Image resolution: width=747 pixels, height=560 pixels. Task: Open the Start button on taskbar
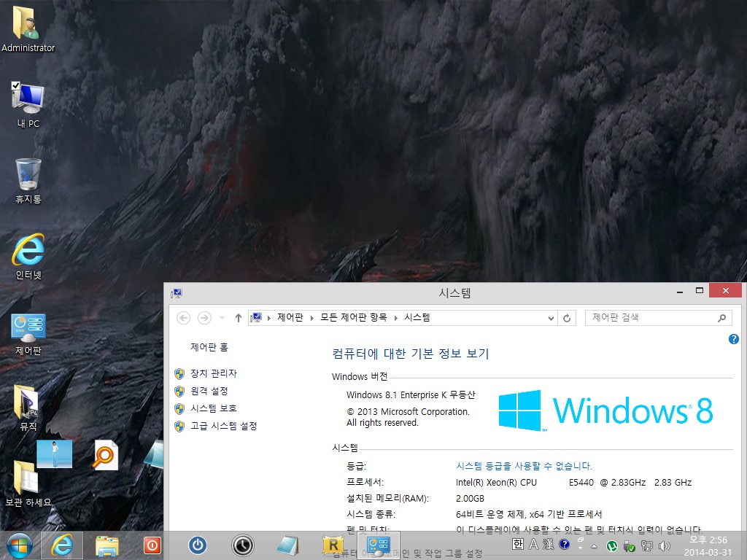click(x=20, y=545)
